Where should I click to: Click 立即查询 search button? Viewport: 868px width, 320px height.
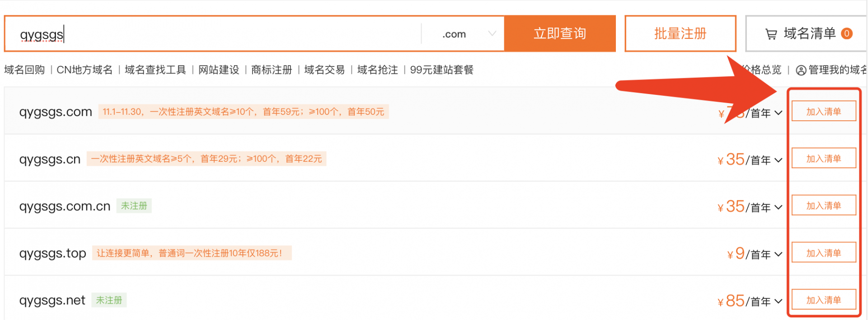(x=560, y=33)
